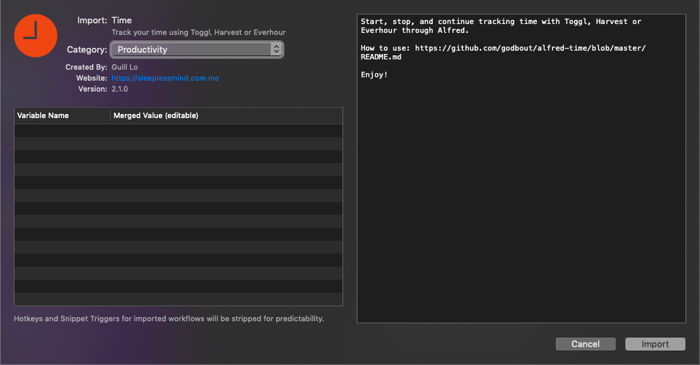700x365 pixels.
Task: Click the Variable Name column header
Action: [62, 116]
